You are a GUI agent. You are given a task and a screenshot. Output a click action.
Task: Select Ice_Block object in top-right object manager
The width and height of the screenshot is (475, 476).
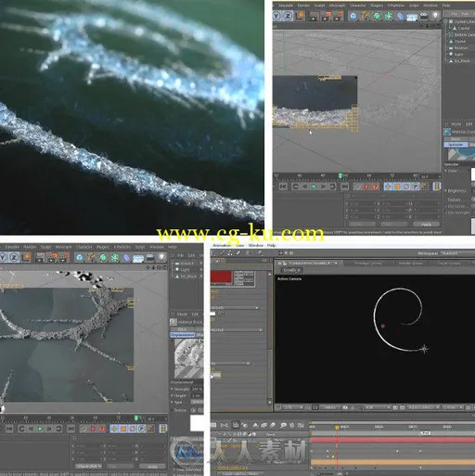(463, 61)
